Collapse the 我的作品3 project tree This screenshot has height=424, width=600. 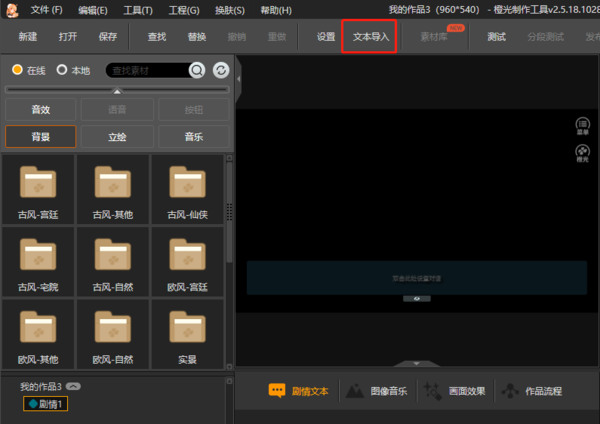tap(74, 386)
